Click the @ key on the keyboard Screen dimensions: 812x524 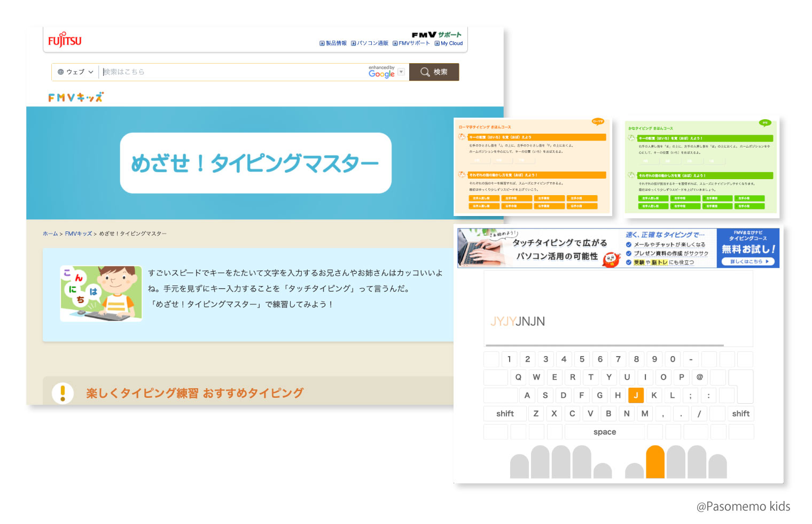pyautogui.click(x=700, y=377)
